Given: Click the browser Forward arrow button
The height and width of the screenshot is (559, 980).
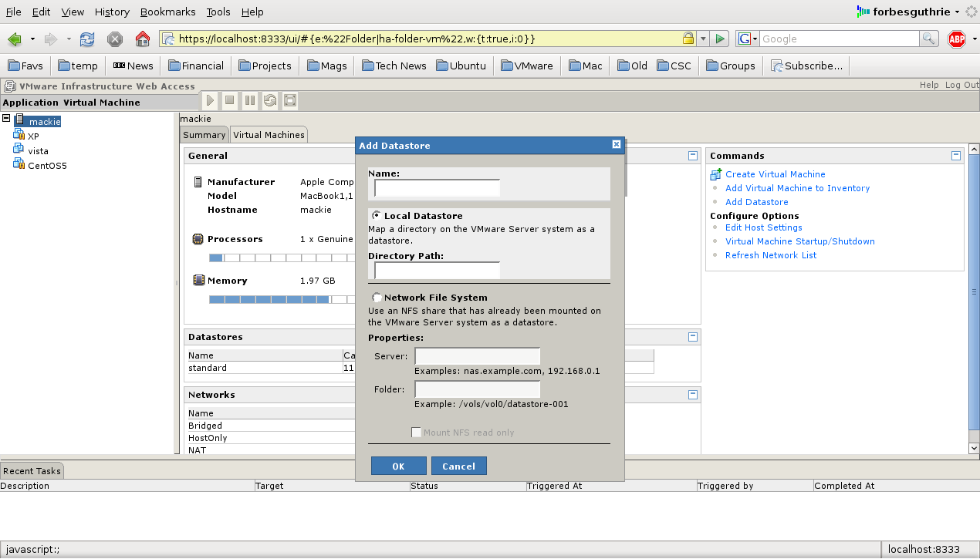Looking at the screenshot, I should coord(51,39).
